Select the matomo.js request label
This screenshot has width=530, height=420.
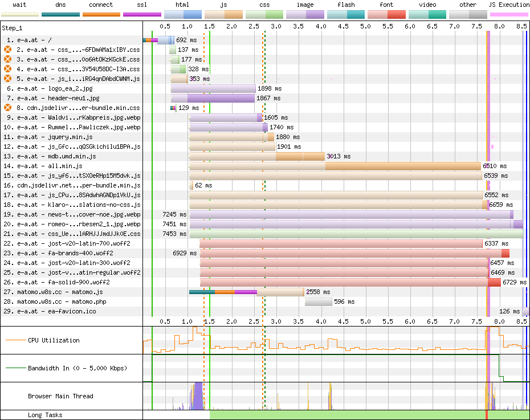pyautogui.click(x=53, y=292)
